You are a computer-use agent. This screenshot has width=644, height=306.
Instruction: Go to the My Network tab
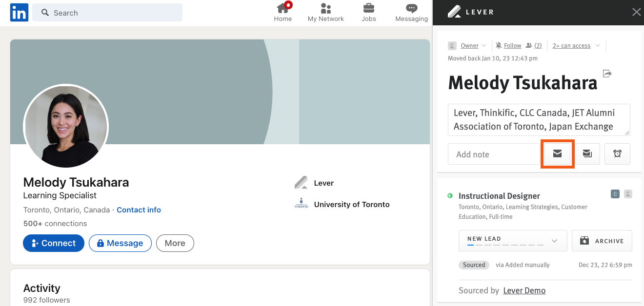pos(325,13)
